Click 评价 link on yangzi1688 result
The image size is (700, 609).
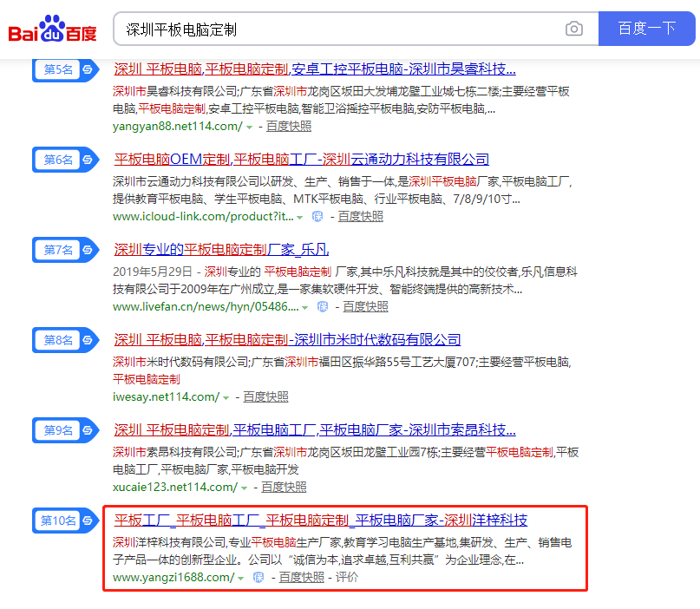347,578
